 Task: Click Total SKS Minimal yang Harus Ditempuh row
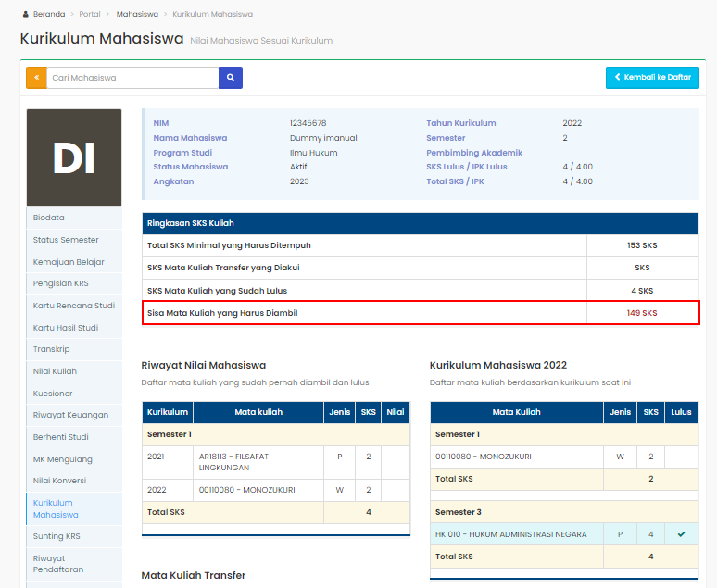click(420, 245)
